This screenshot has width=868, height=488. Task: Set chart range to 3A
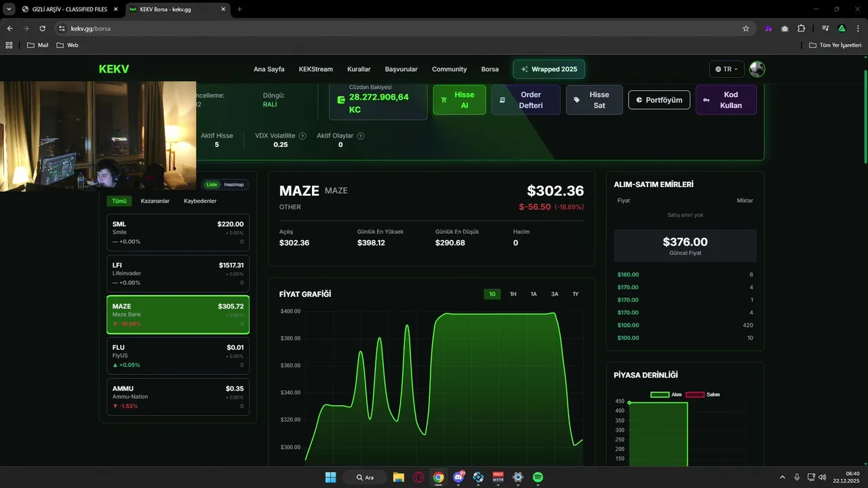point(555,294)
